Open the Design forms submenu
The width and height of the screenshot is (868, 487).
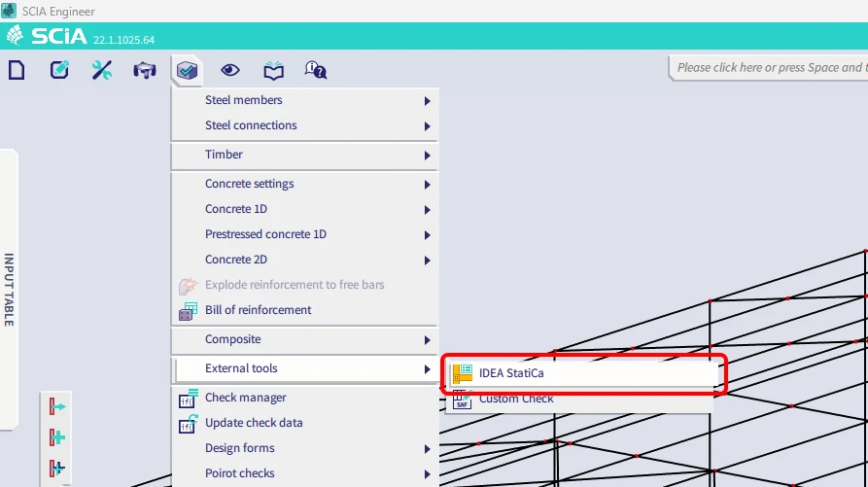point(304,448)
